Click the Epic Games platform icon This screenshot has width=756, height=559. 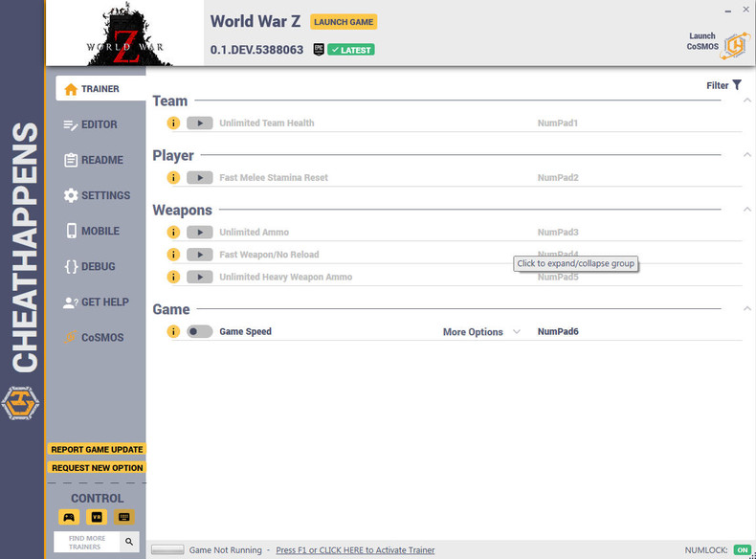319,50
